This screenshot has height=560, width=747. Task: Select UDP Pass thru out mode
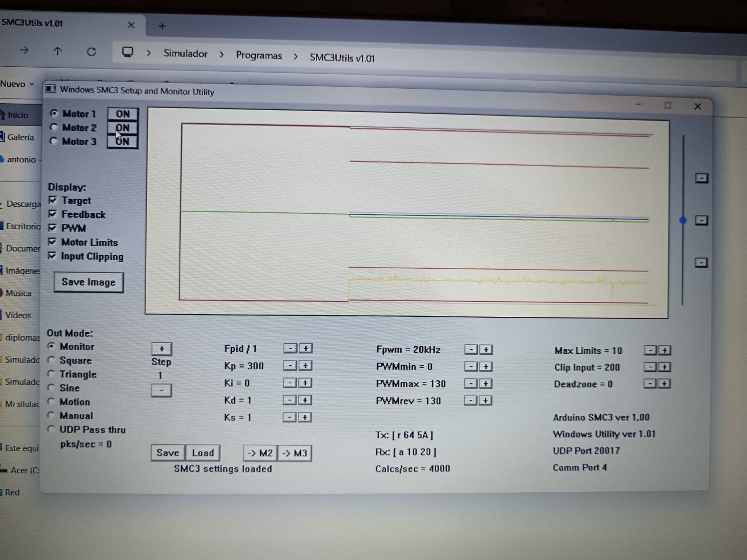coord(51,429)
